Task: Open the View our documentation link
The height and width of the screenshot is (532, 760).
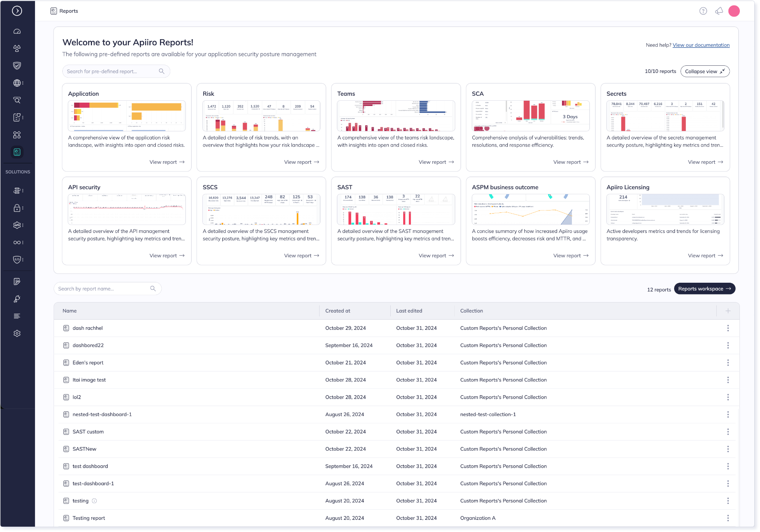Action: 701,45
